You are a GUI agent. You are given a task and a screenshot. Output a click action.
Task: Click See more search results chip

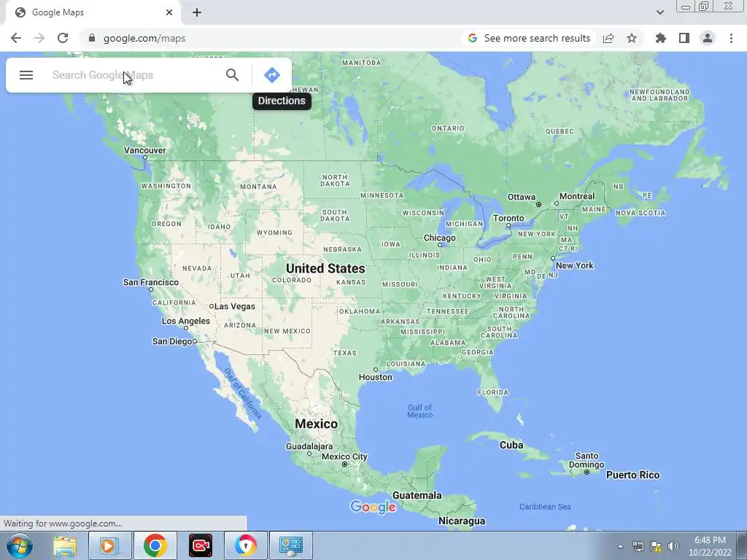[530, 38]
